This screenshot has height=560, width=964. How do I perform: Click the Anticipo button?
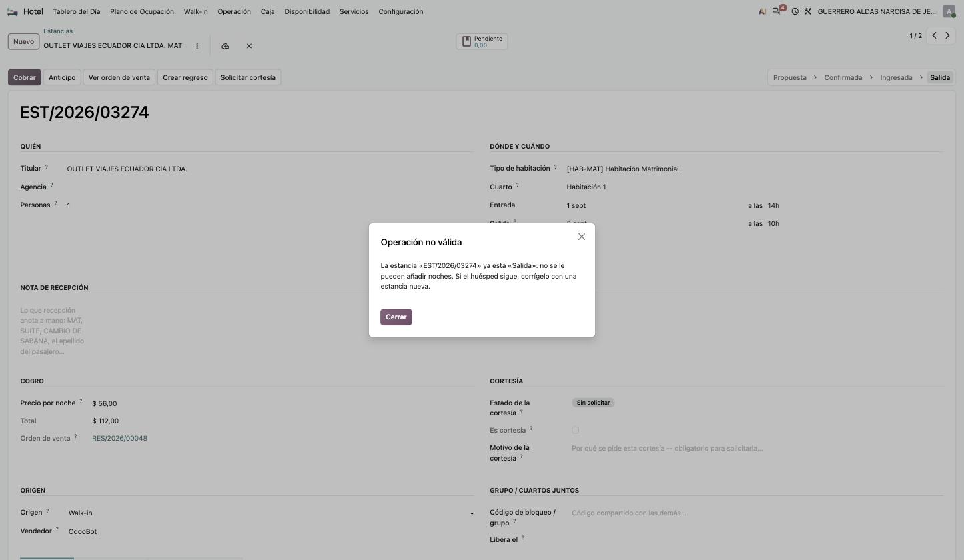(x=62, y=77)
